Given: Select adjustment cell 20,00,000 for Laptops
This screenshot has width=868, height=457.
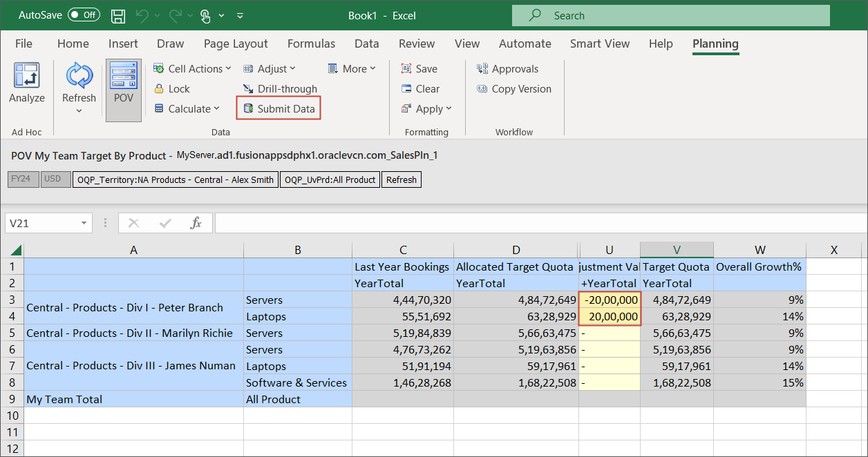Looking at the screenshot, I should point(610,316).
